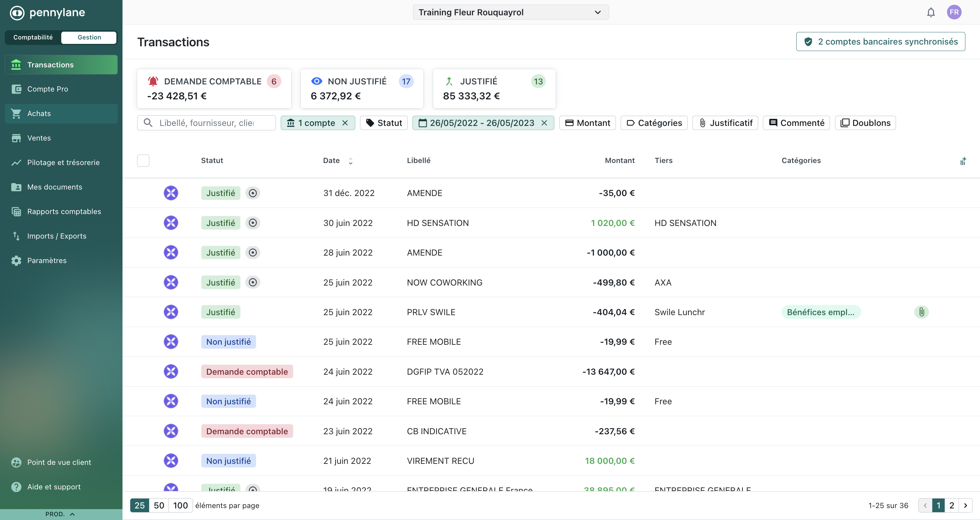This screenshot has height=520, width=980.
Task: Sort transactions by the Date column arrows
Action: [x=350, y=161]
